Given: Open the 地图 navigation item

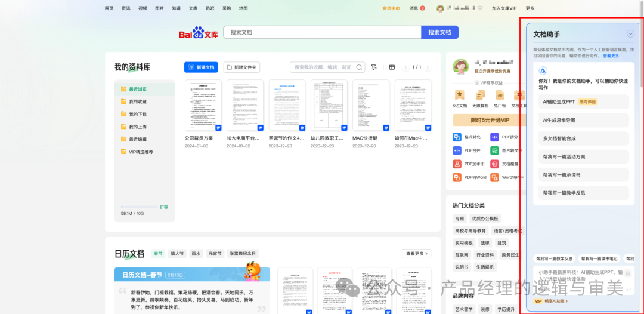Looking at the screenshot, I should click(x=243, y=8).
